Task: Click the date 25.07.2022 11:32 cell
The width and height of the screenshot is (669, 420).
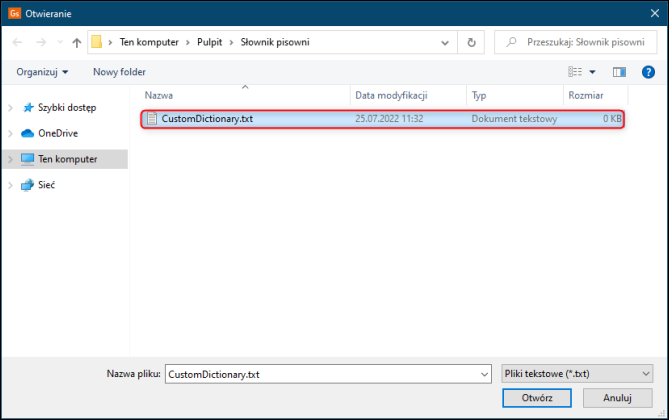Action: 389,119
